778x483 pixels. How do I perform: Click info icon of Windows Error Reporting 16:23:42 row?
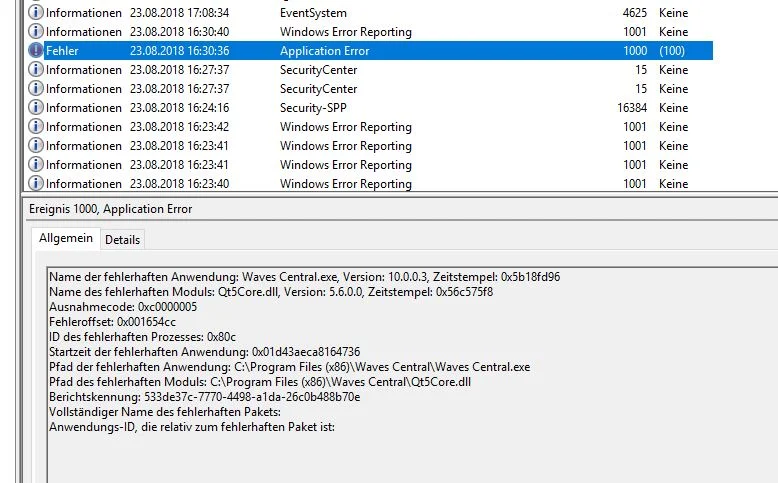tap(36, 127)
